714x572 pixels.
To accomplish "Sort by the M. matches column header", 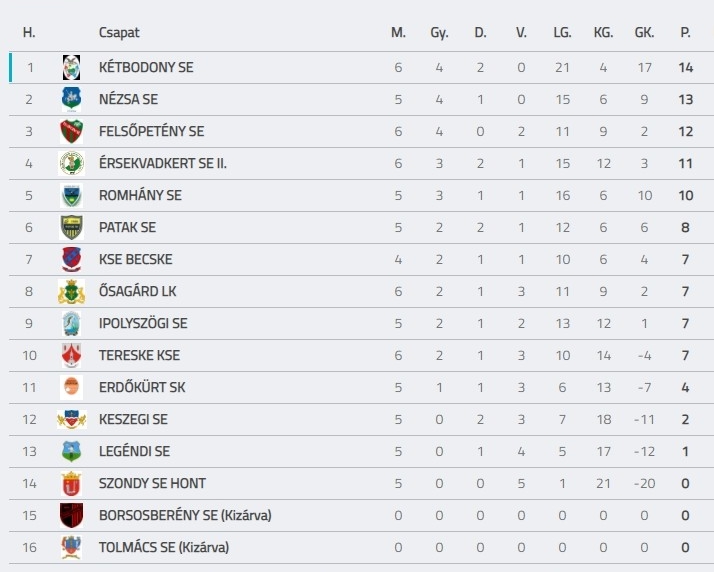I will coord(398,32).
